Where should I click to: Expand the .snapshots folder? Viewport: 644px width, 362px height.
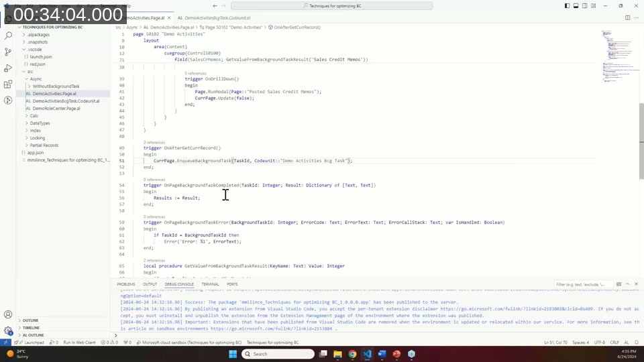click(38, 42)
